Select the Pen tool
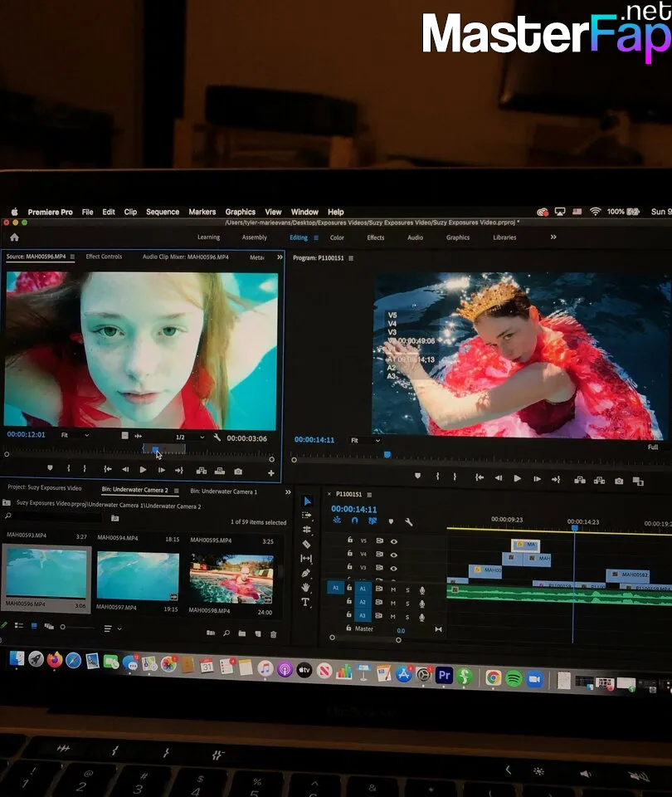Viewport: 672px width, 797px height. point(305,573)
